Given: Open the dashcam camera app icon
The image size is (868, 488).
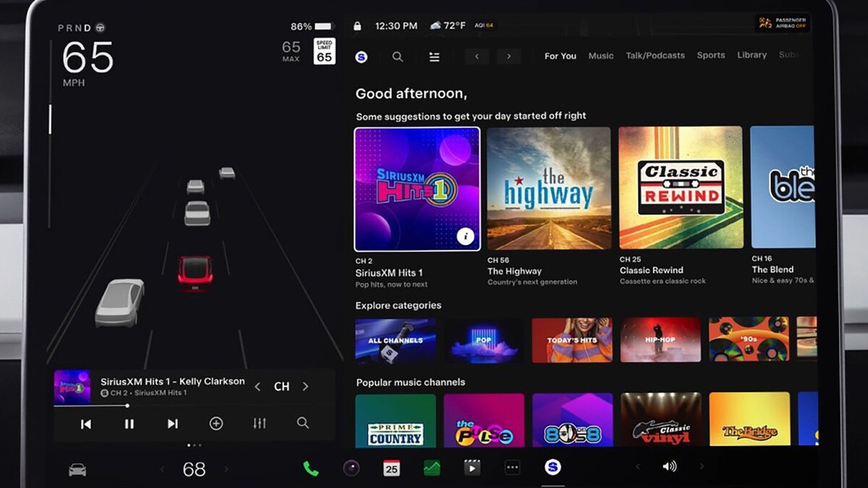Looking at the screenshot, I should 352,468.
